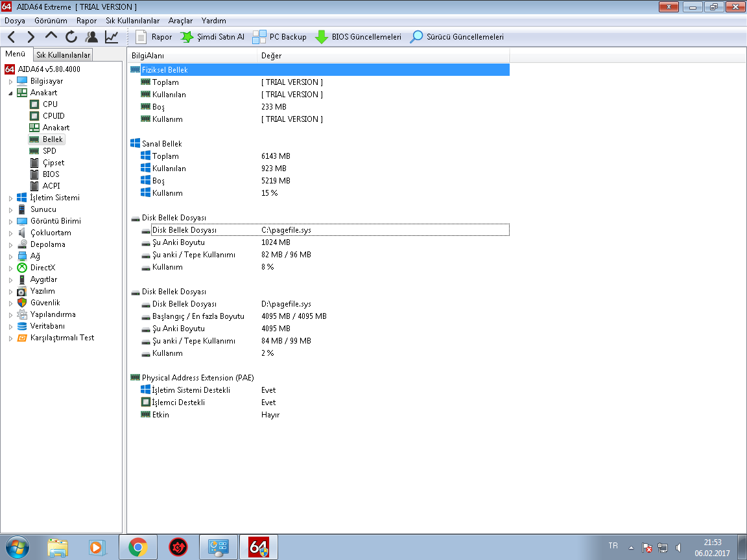Viewport: 747px width, 560px height.
Task: Click the D:\pagefile.sys value
Action: [286, 304]
